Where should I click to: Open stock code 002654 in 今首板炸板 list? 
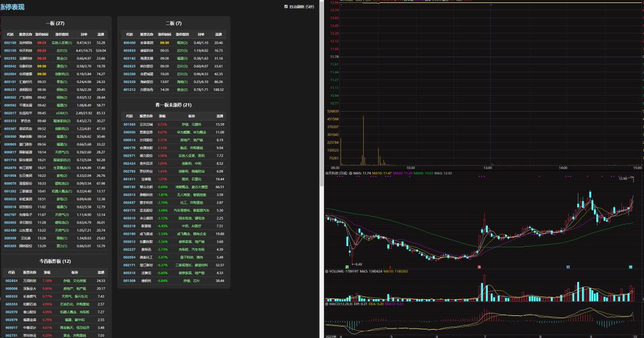point(12,281)
